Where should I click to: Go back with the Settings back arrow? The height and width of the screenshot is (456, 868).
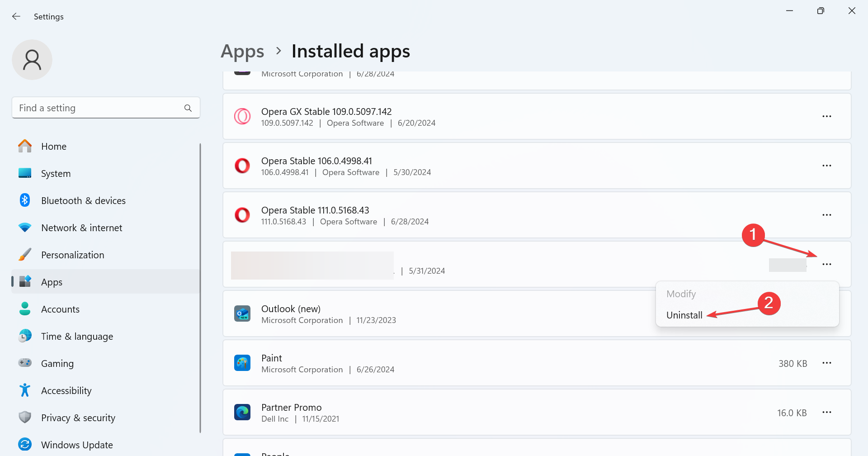tap(16, 16)
